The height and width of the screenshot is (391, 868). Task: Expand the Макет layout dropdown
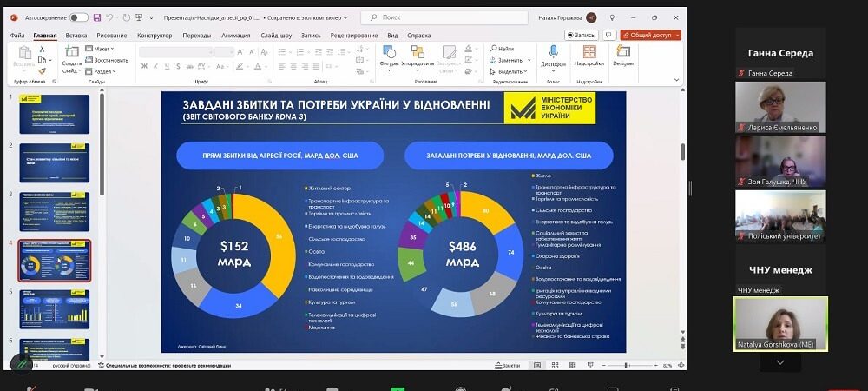[x=100, y=49]
